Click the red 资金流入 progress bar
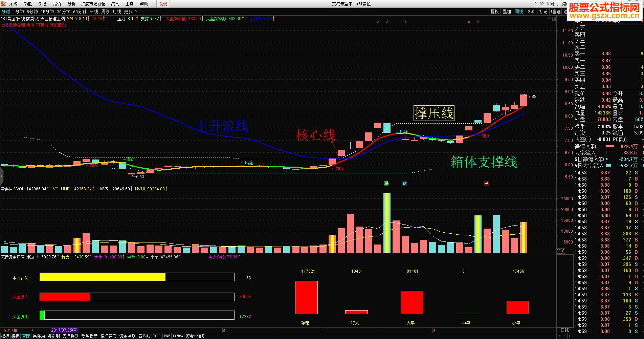The width and height of the screenshot is (644, 339). [x=65, y=297]
